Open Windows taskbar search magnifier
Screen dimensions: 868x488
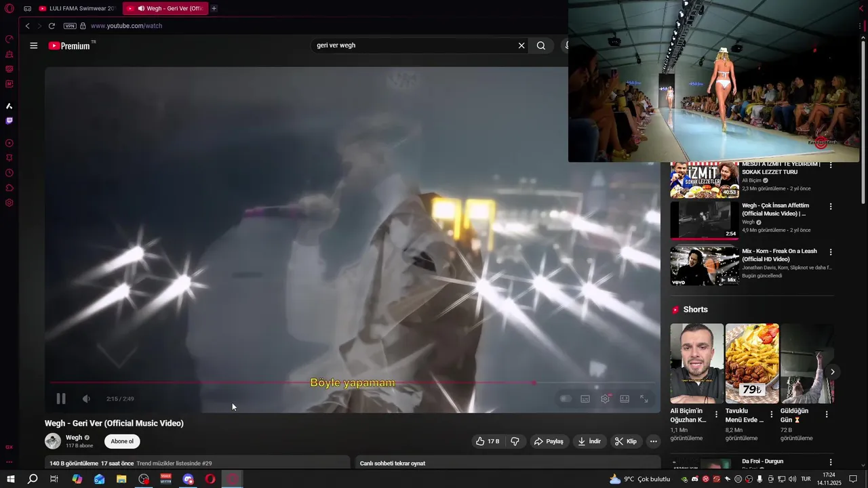33,479
